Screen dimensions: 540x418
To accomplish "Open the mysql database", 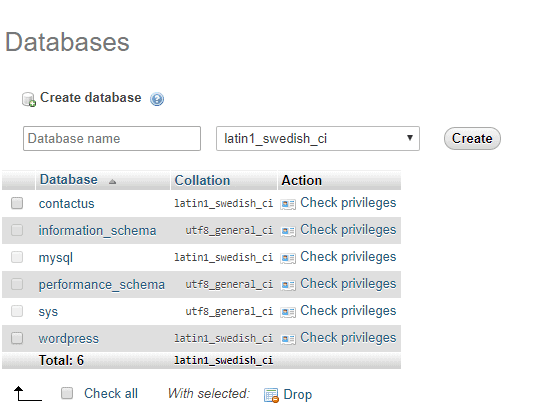I will pos(56,258).
